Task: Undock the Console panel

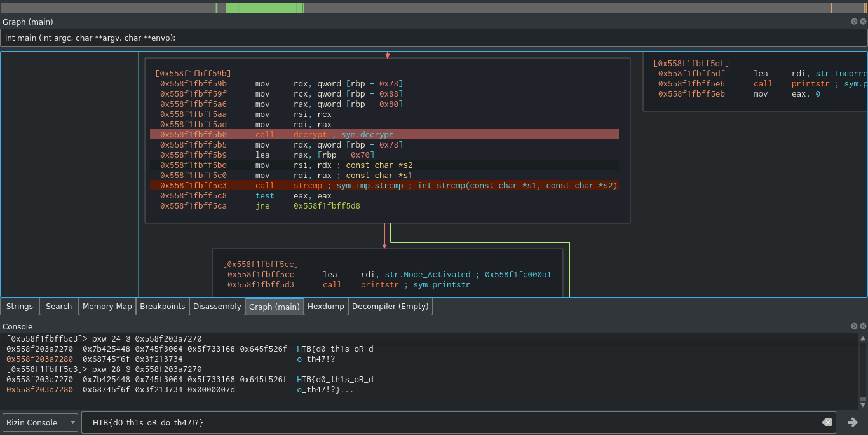Action: (854, 326)
